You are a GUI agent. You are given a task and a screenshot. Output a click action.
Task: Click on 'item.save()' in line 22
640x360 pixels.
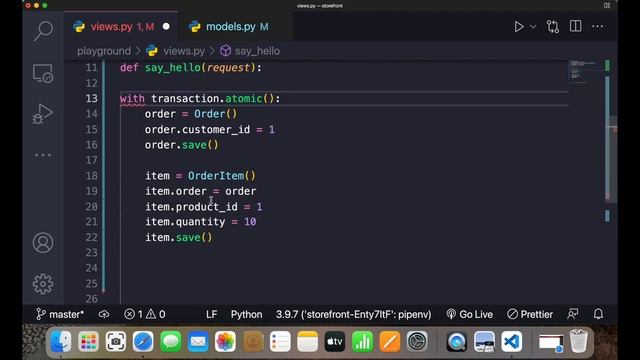pos(179,238)
